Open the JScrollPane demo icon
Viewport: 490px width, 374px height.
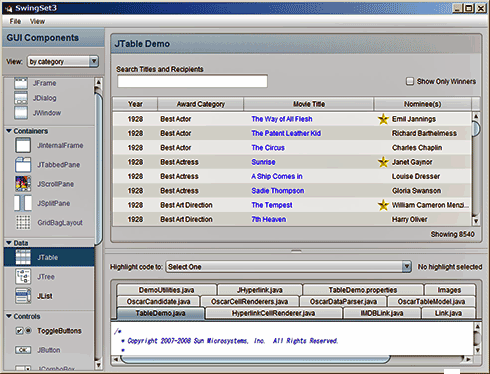pyautogui.click(x=23, y=184)
